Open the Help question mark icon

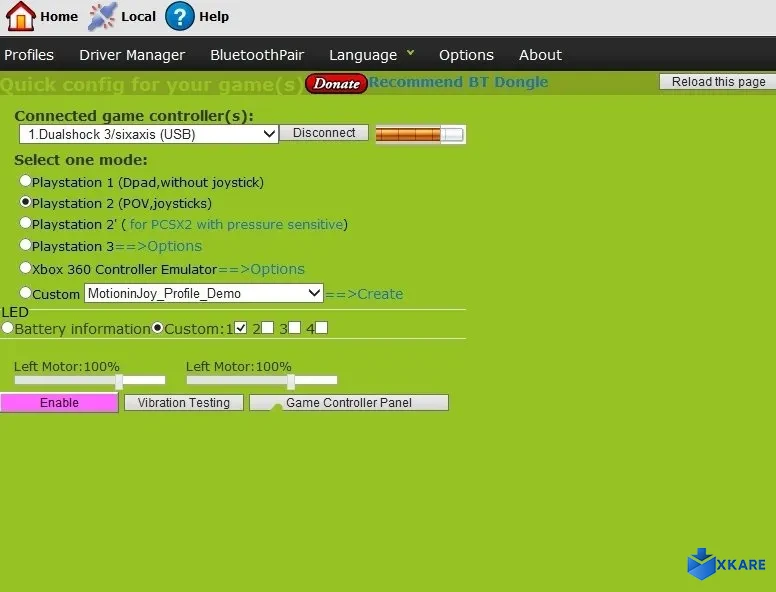click(180, 16)
